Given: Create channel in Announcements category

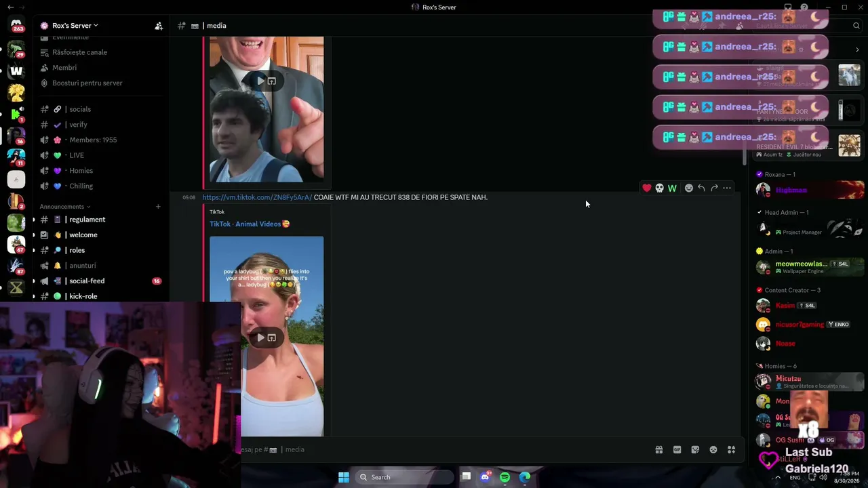Looking at the screenshot, I should [158, 207].
